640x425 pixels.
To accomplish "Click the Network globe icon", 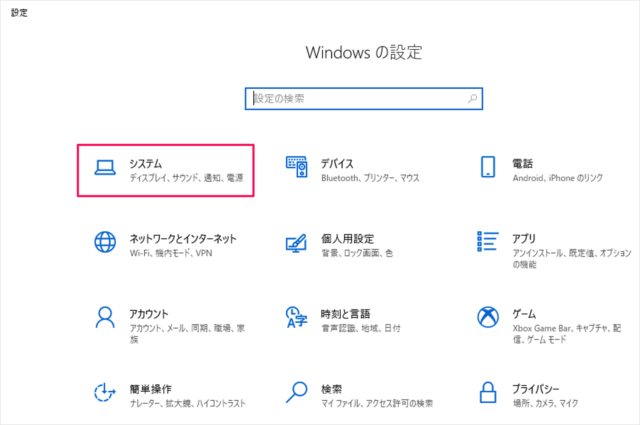I will pos(105,242).
